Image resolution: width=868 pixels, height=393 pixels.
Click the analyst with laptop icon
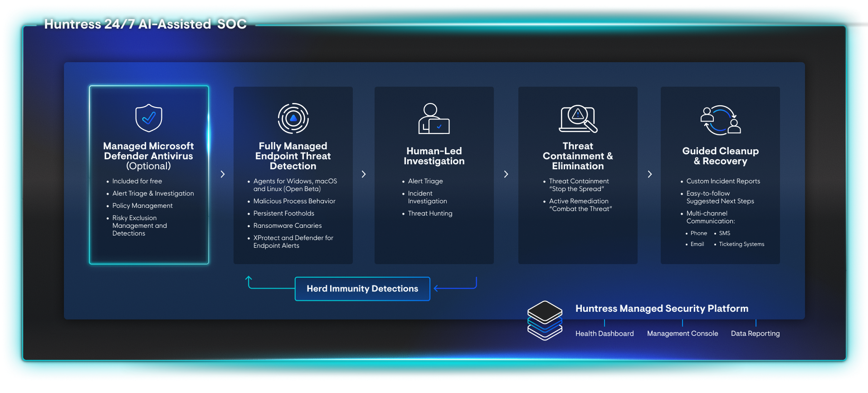pos(434,119)
